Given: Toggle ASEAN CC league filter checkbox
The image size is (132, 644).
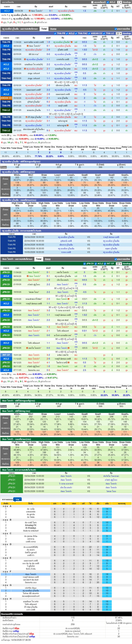Looking at the screenshot, I should 89,33.
